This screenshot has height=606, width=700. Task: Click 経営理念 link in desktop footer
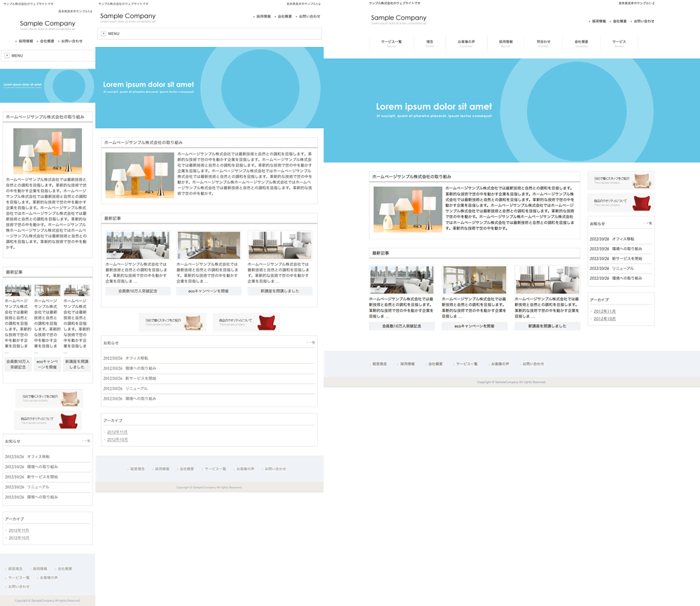pos(379,364)
